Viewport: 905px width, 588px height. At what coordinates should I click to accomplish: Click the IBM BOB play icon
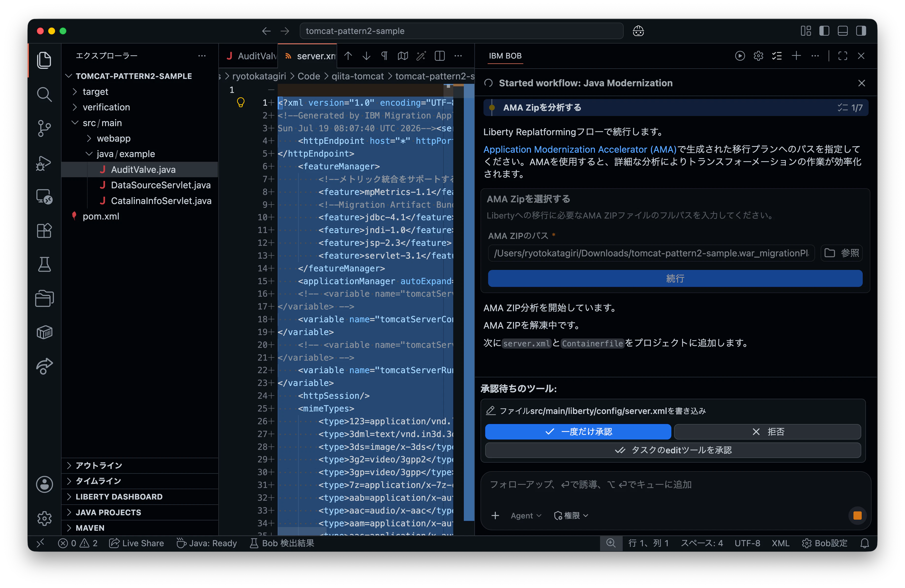point(739,56)
